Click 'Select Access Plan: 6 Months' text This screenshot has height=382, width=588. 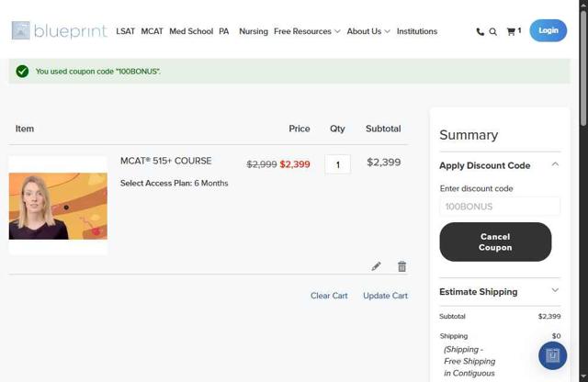pyautogui.click(x=174, y=183)
